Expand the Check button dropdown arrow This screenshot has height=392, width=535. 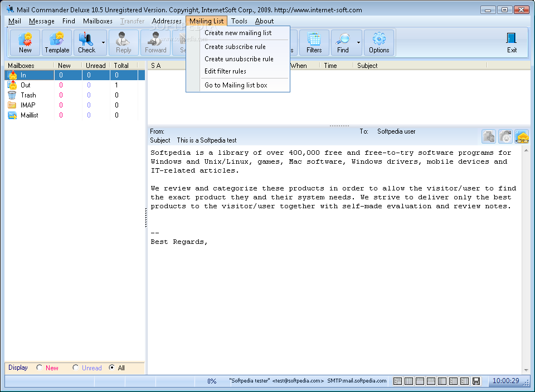click(x=103, y=43)
